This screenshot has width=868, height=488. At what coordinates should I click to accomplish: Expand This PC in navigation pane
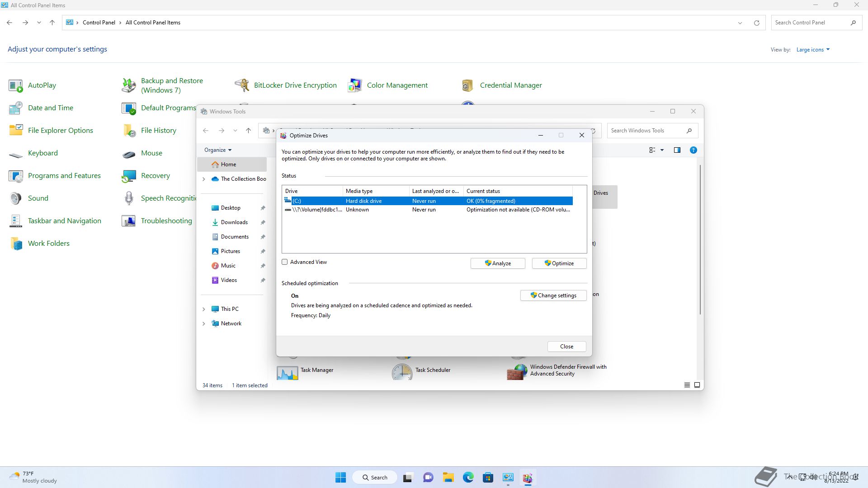[203, 309]
